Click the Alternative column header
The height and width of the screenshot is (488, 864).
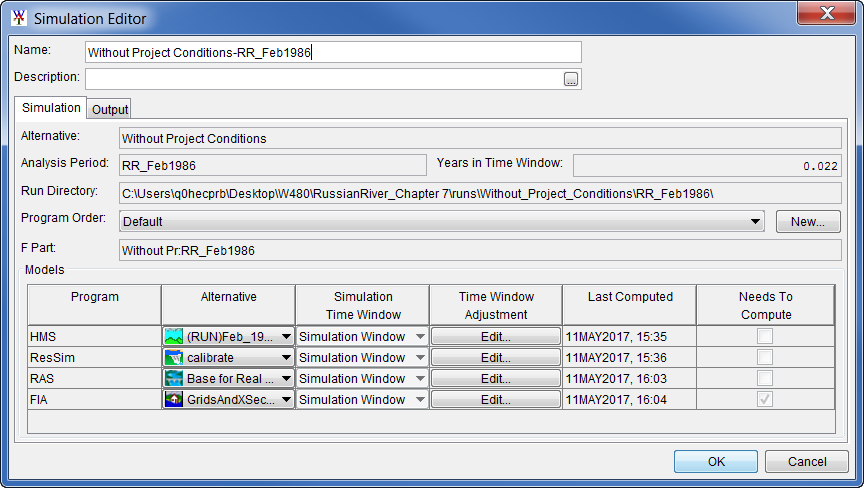click(229, 305)
